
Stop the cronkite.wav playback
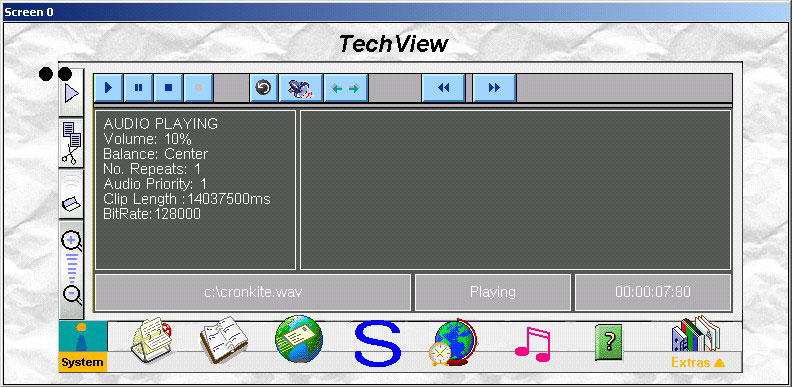(x=169, y=88)
